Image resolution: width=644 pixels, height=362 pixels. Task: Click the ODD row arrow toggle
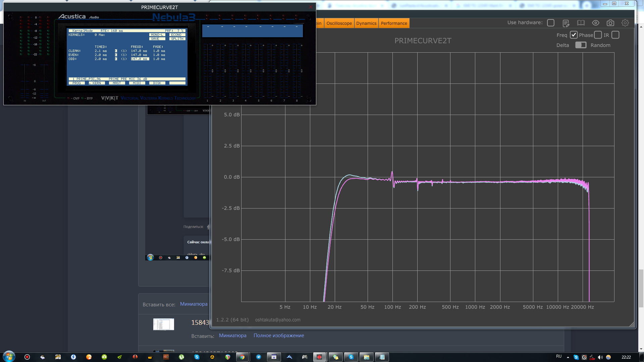point(116,59)
